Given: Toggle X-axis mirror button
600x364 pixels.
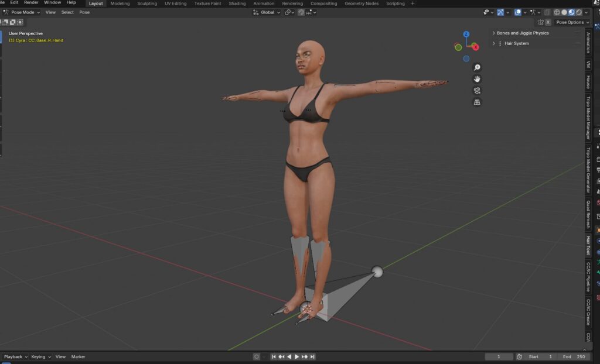Looking at the screenshot, I should click(x=548, y=22).
